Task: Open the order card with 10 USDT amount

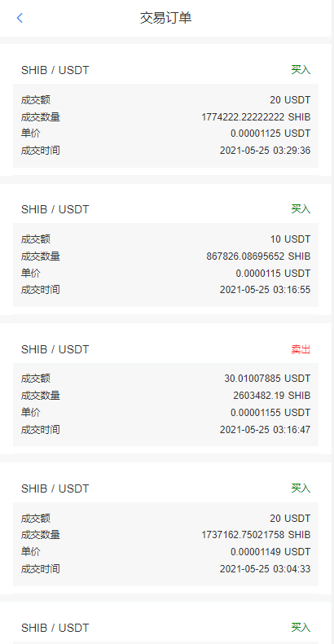Action: click(165, 249)
